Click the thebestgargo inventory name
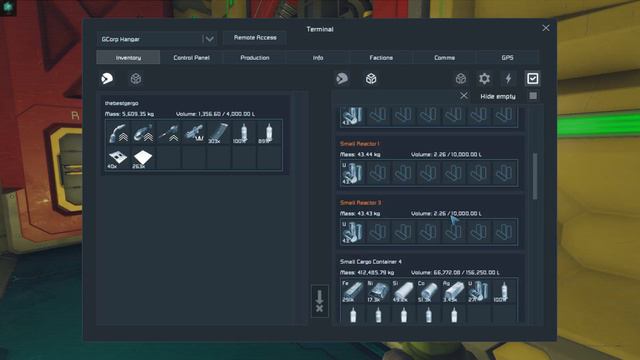The width and height of the screenshot is (640, 360). (122, 103)
